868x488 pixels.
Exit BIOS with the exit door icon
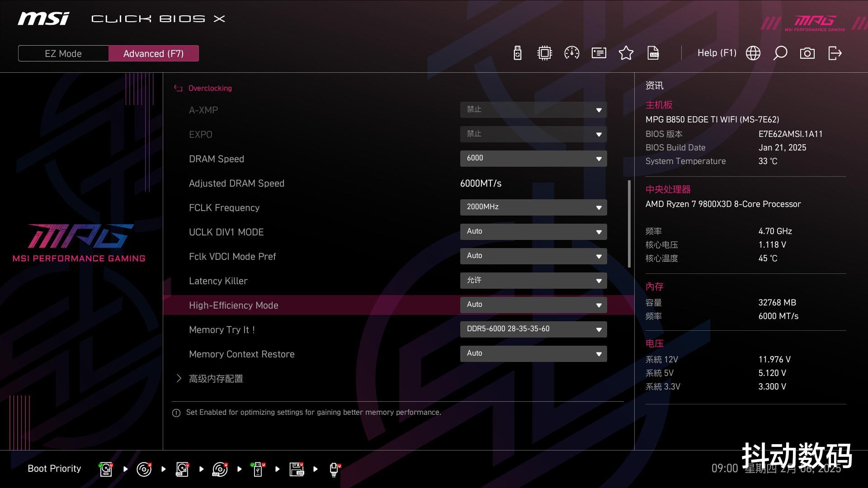[x=835, y=53]
